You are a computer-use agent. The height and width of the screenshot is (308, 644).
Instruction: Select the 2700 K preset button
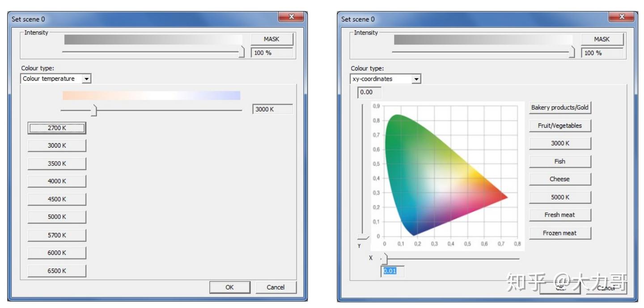pos(57,128)
